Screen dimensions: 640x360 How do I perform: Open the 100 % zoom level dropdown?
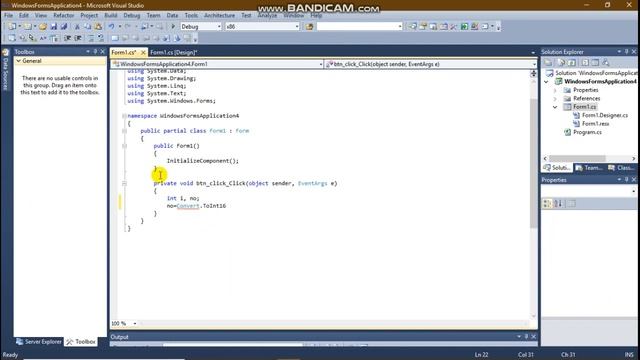pyautogui.click(x=135, y=323)
